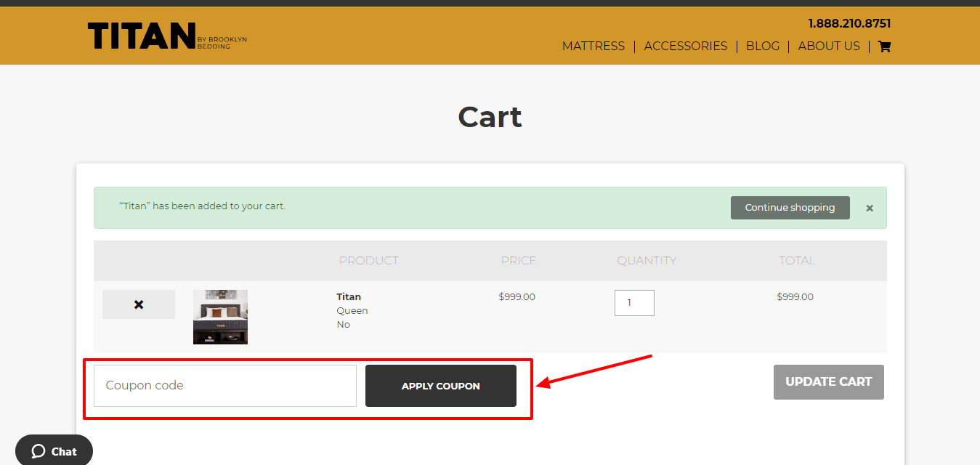Open the Titan mattress thumbnail

point(220,317)
